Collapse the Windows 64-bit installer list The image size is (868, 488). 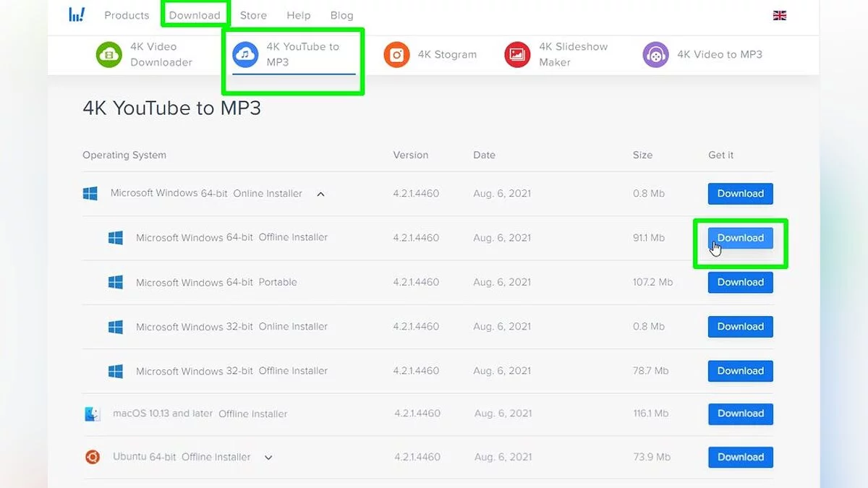pos(320,194)
